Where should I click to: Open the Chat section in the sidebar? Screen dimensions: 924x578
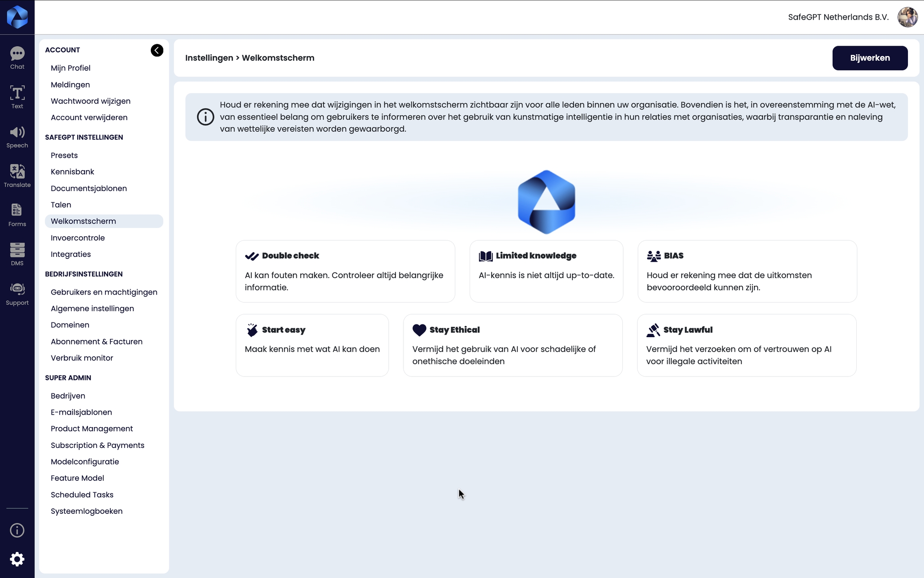(x=17, y=58)
